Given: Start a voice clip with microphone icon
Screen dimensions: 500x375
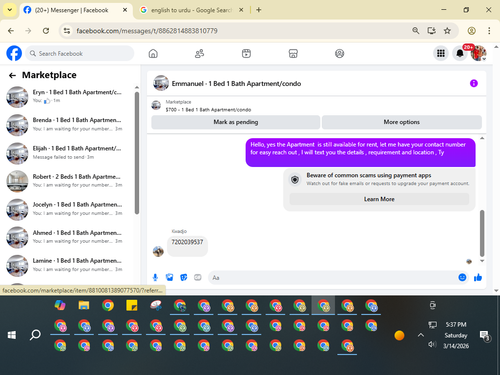Looking at the screenshot, I should (x=155, y=277).
